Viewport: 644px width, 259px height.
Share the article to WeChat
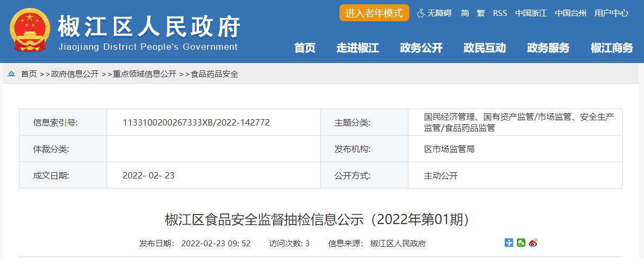(x=521, y=243)
